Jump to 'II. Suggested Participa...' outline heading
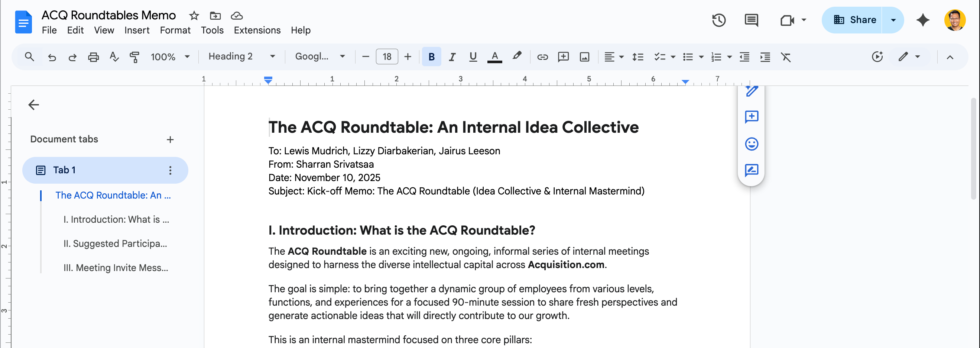This screenshot has height=348, width=980. point(115,244)
